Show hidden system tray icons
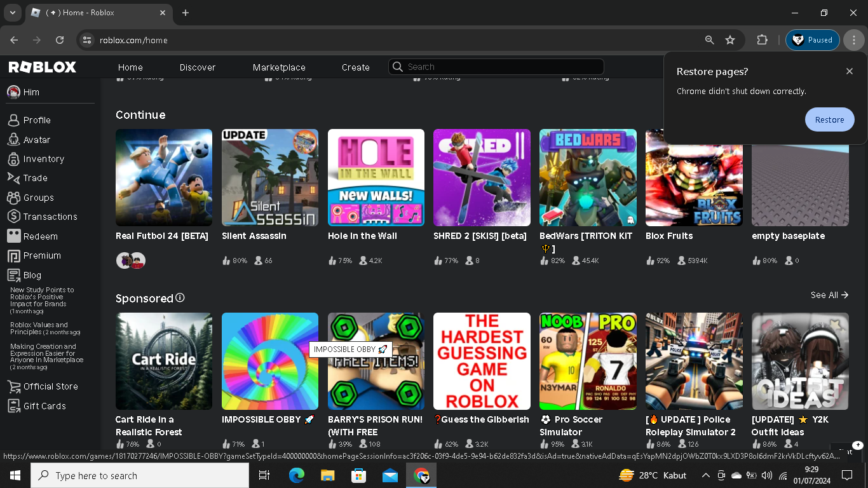 (x=706, y=475)
